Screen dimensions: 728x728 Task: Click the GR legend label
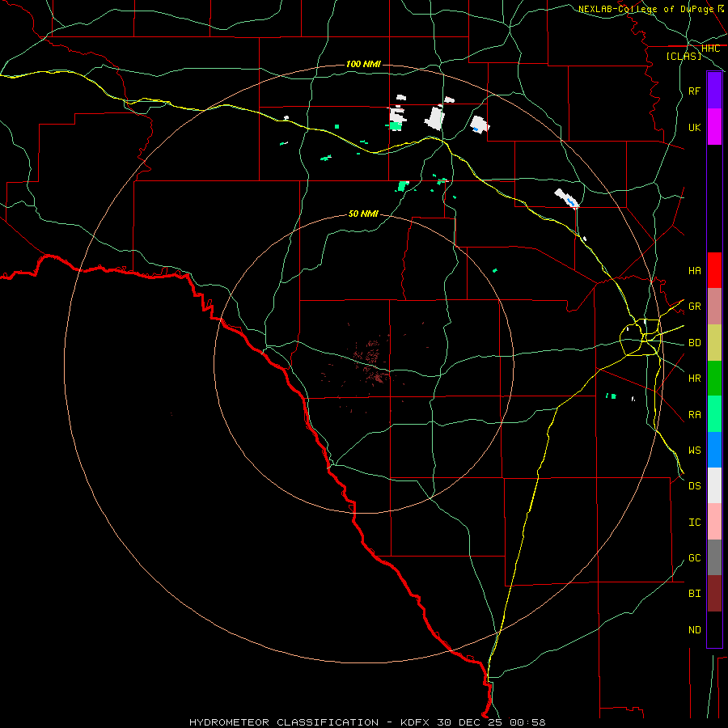pyautogui.click(x=695, y=307)
